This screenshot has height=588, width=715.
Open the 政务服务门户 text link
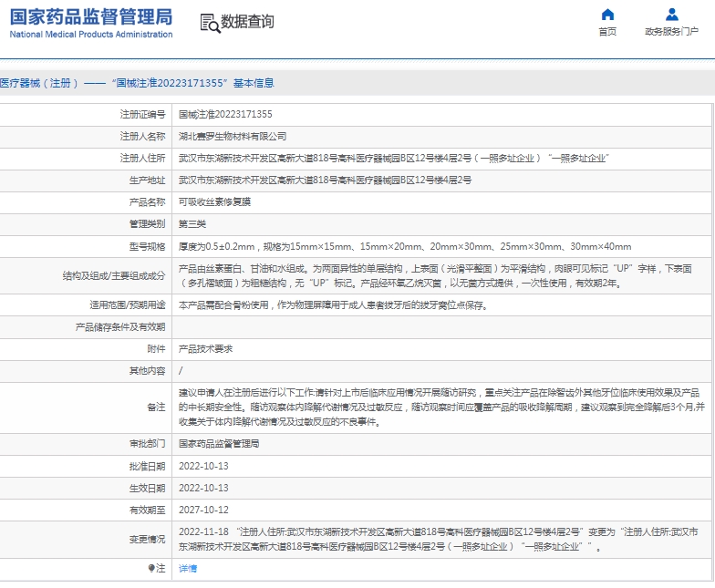[671, 32]
